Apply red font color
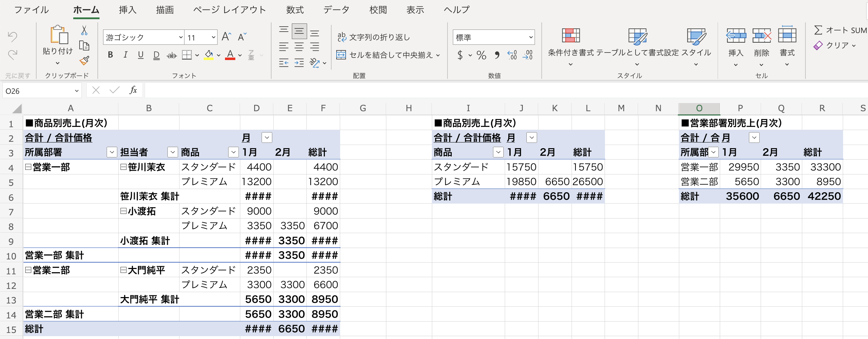The height and width of the screenshot is (339, 868). [230, 55]
